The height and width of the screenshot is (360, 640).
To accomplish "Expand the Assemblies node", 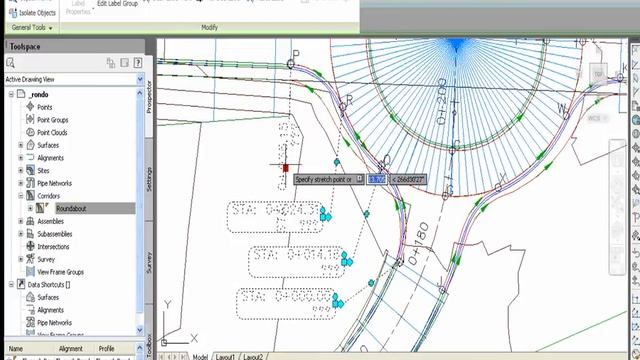I will tap(20, 221).
